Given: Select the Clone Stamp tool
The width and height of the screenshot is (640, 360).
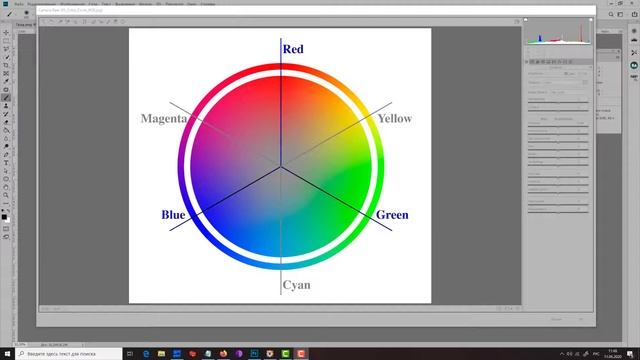Looking at the screenshot, I should pyautogui.click(x=6, y=106).
